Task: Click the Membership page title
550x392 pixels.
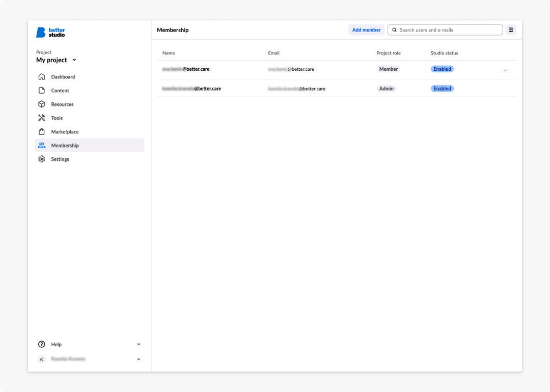Action: point(173,30)
